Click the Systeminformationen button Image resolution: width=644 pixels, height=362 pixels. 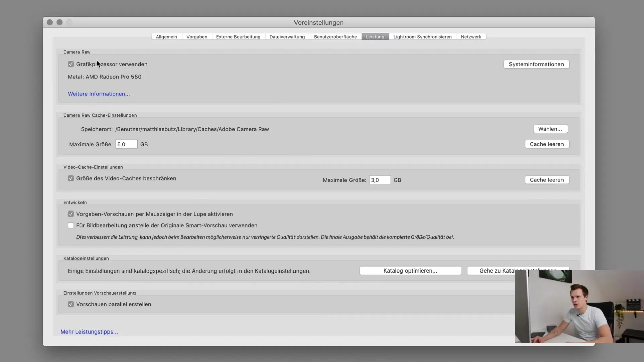tap(536, 64)
